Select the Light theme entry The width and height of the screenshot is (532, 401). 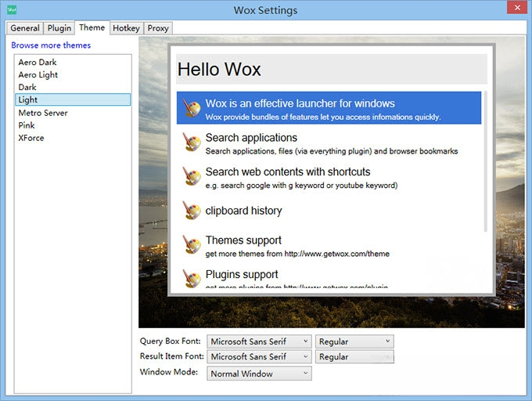tap(73, 99)
